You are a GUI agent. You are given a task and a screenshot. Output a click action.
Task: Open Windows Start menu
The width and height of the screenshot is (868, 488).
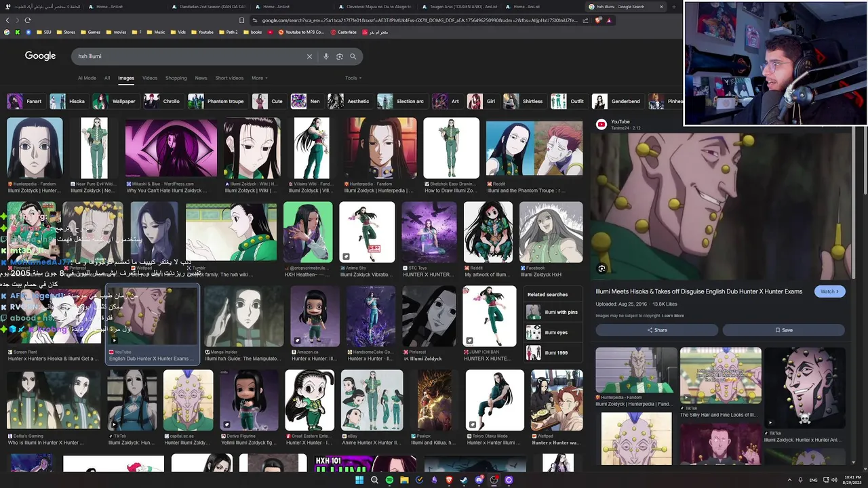pyautogui.click(x=359, y=480)
